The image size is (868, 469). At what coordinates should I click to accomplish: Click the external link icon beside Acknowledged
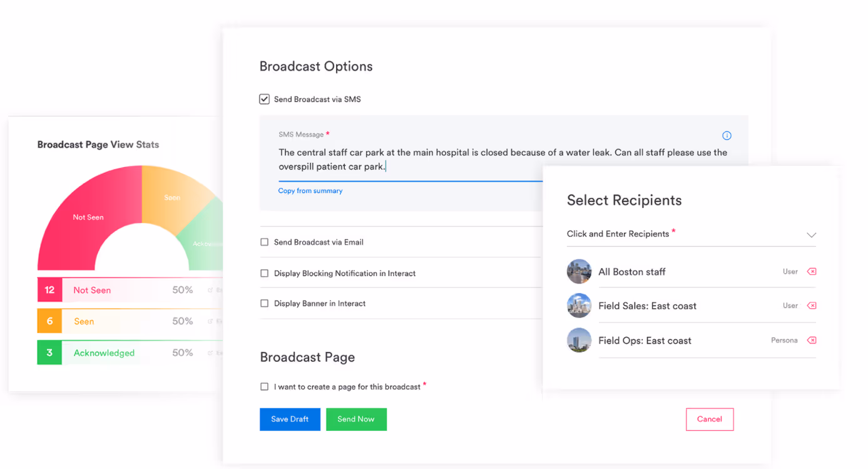(211, 353)
